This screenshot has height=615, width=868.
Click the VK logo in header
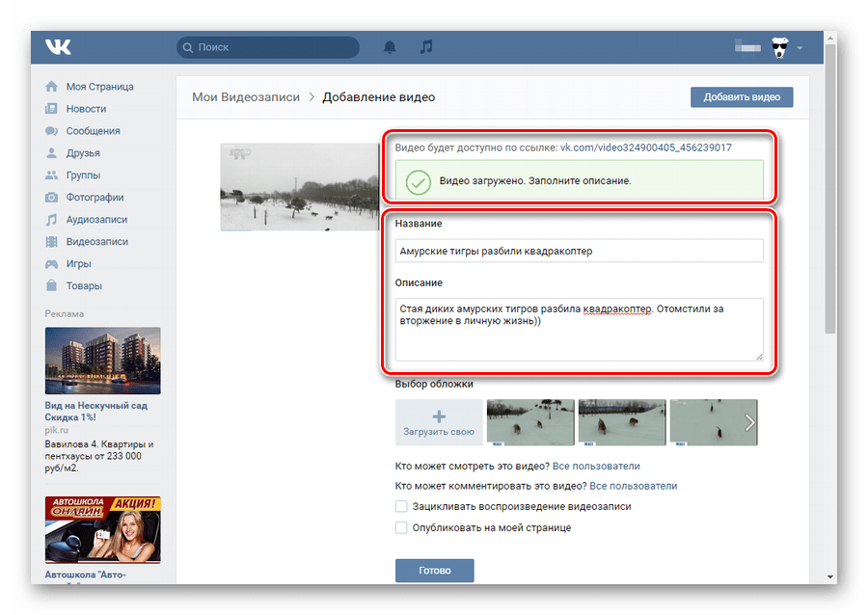tap(58, 47)
